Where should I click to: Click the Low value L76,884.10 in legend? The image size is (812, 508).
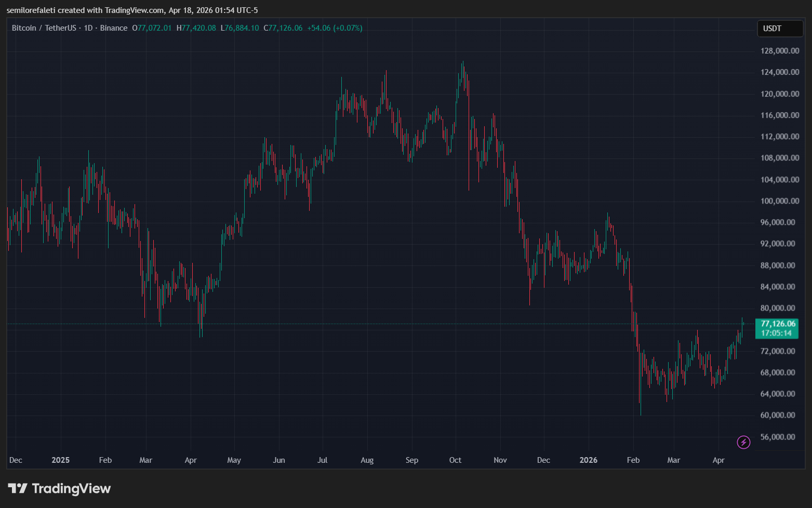click(239, 28)
